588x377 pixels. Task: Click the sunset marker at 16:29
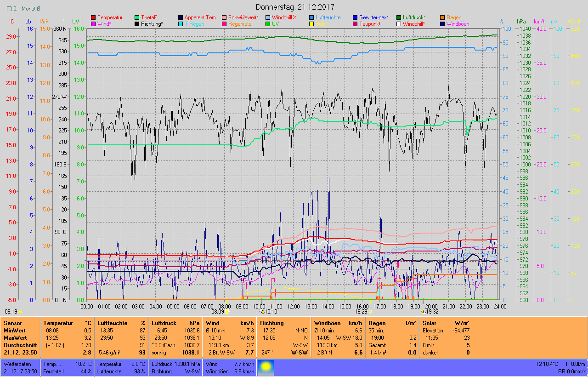370,311
